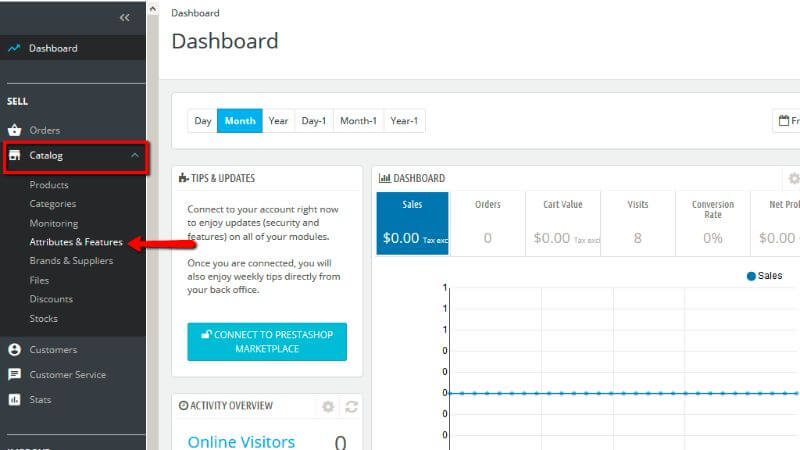The height and width of the screenshot is (450, 800).
Task: Select the Day period button
Action: [203, 121]
